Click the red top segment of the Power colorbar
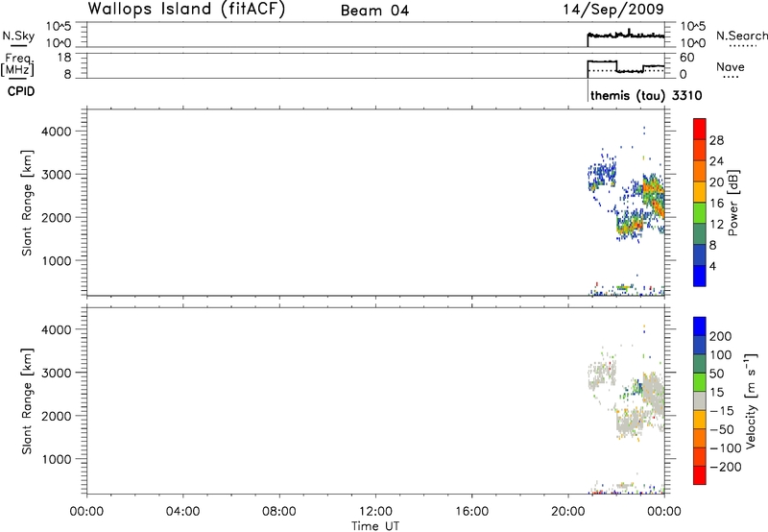 700,129
